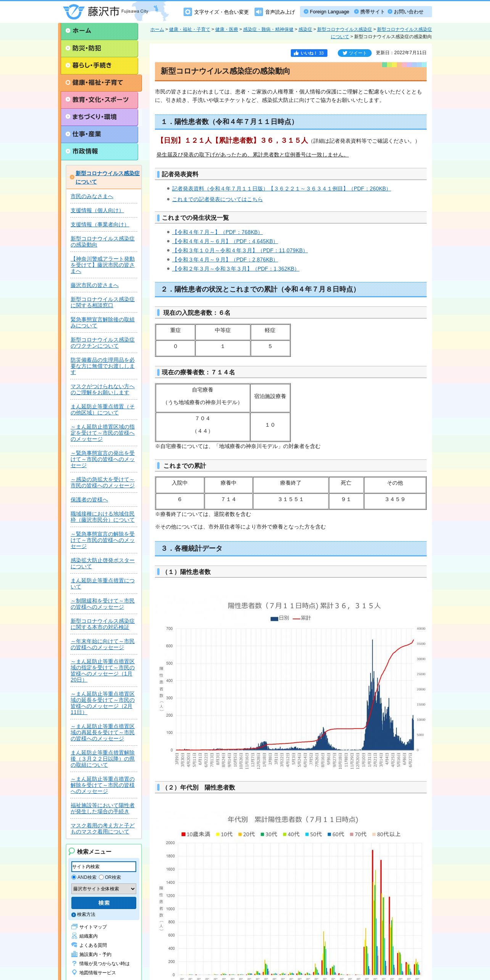The height and width of the screenshot is (980, 490).
Task: Click the 福祉施設等において陽性者が発生した場合の手続き link
Action: point(103,808)
